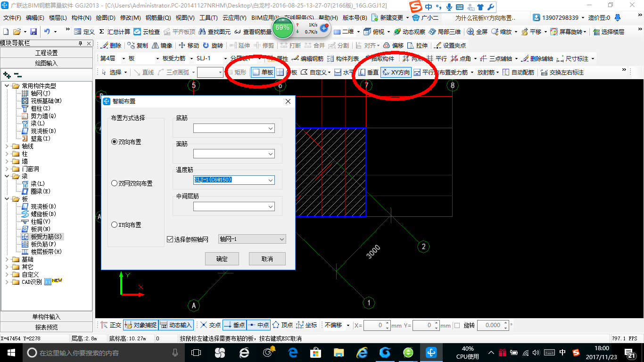Image resolution: width=644 pixels, height=362 pixels.
Task: Toggle 正交 orthogonal mode
Action: pos(110,325)
